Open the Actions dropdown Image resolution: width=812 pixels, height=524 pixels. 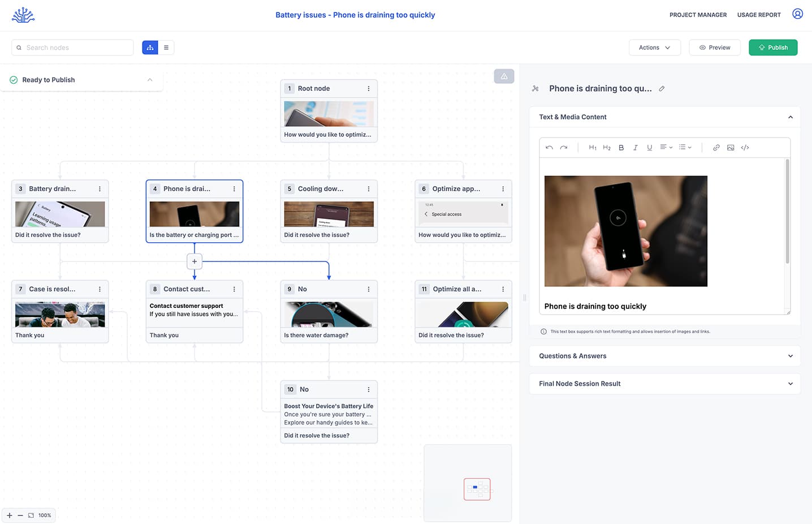(654, 48)
